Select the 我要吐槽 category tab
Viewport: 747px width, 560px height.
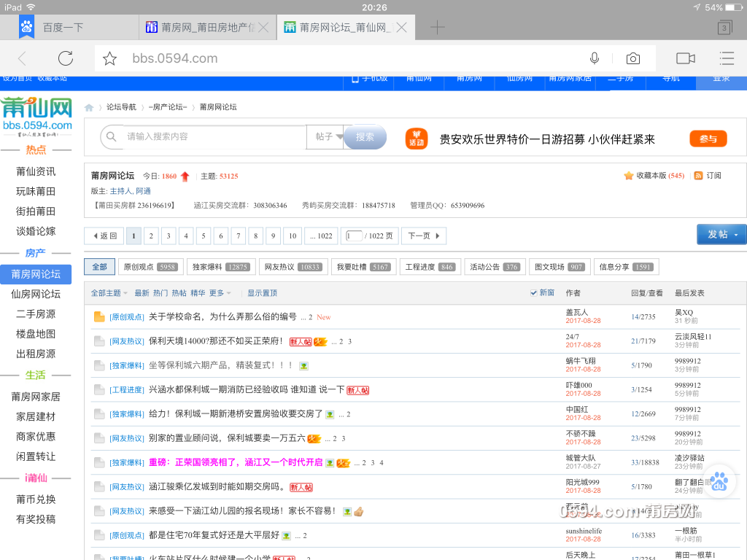363,267
